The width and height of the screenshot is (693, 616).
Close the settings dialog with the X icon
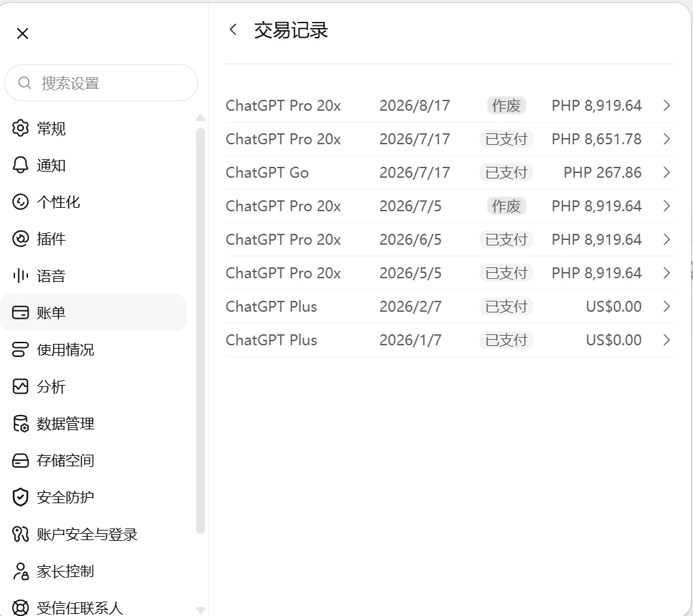(23, 34)
